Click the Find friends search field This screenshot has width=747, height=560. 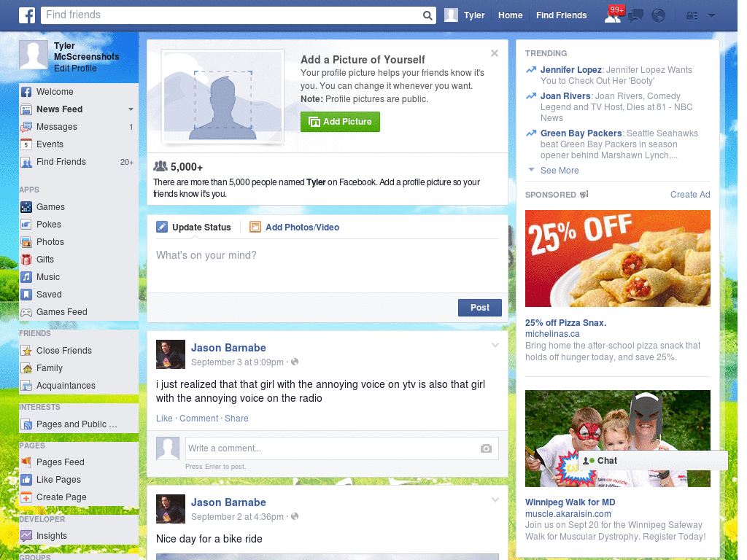[x=232, y=15]
